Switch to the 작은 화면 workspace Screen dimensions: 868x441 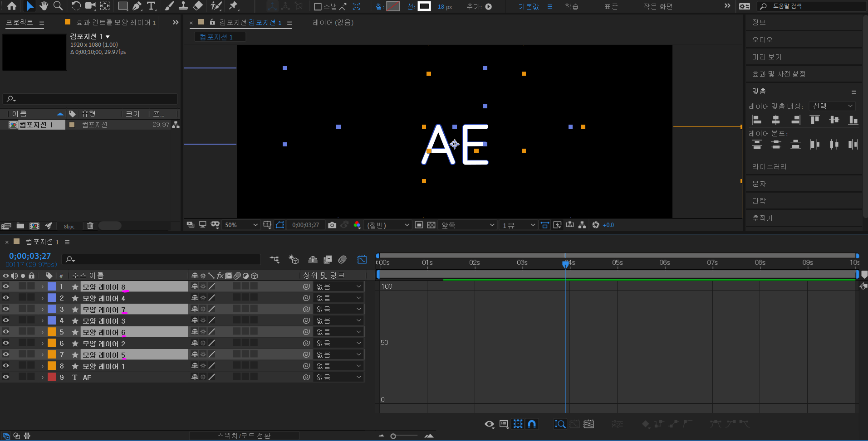pyautogui.click(x=658, y=6)
